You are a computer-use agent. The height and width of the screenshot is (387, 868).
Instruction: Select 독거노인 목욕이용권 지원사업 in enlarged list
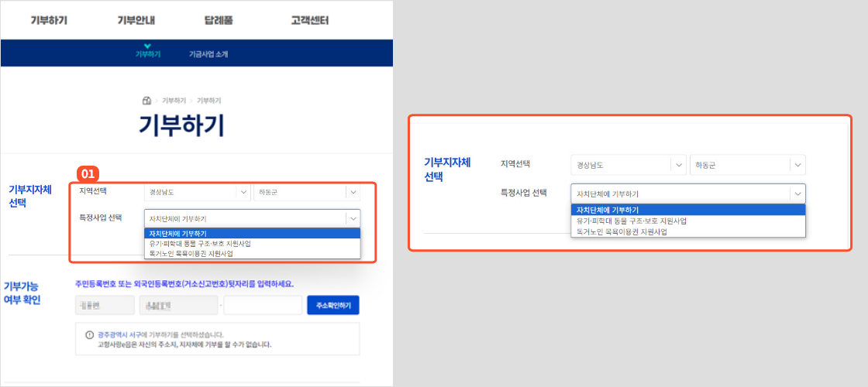688,231
